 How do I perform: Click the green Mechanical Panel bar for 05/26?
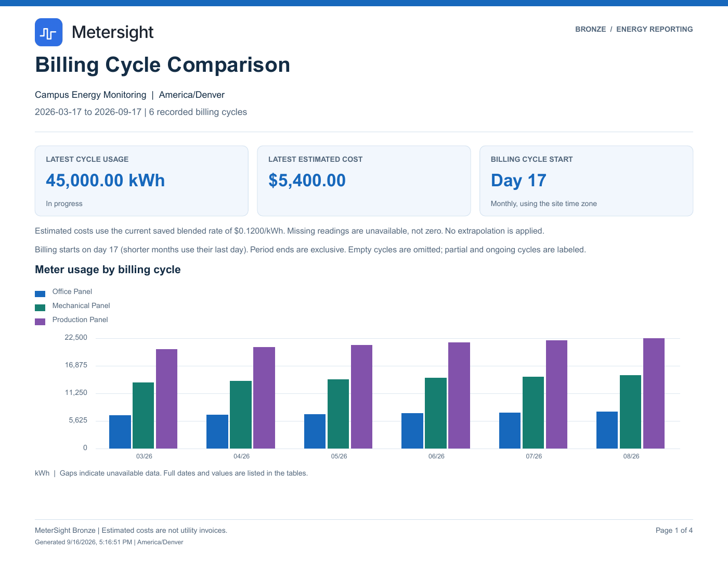[x=339, y=414]
